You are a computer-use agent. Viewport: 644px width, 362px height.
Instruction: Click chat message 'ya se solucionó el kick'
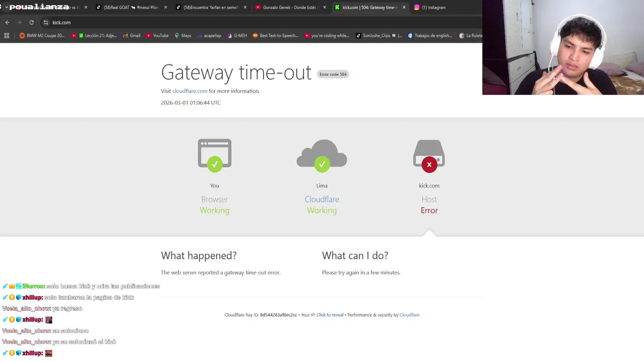85,342
